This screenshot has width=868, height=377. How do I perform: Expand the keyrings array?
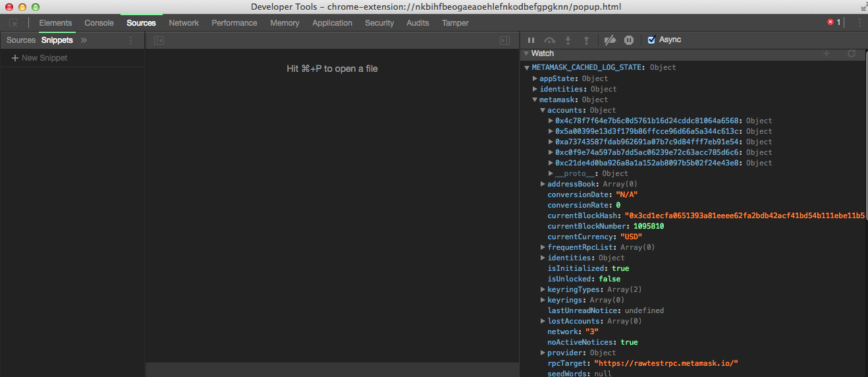point(543,300)
